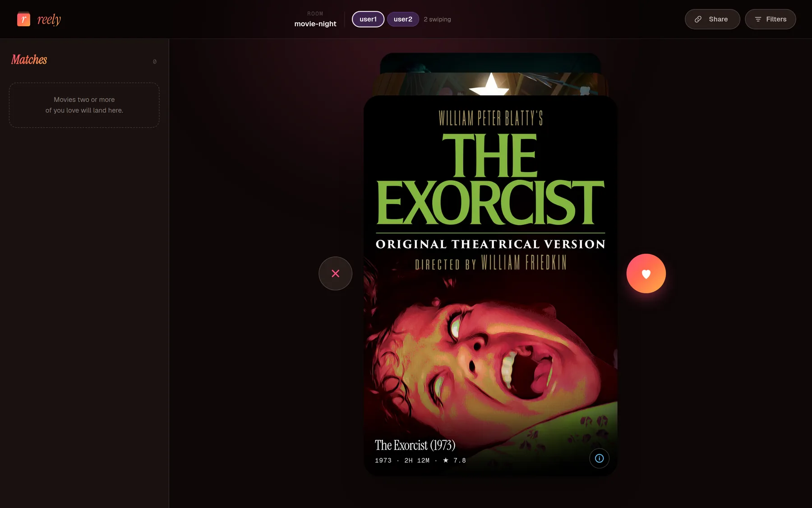
Task: Click the '2 swiping' status text
Action: coord(437,19)
